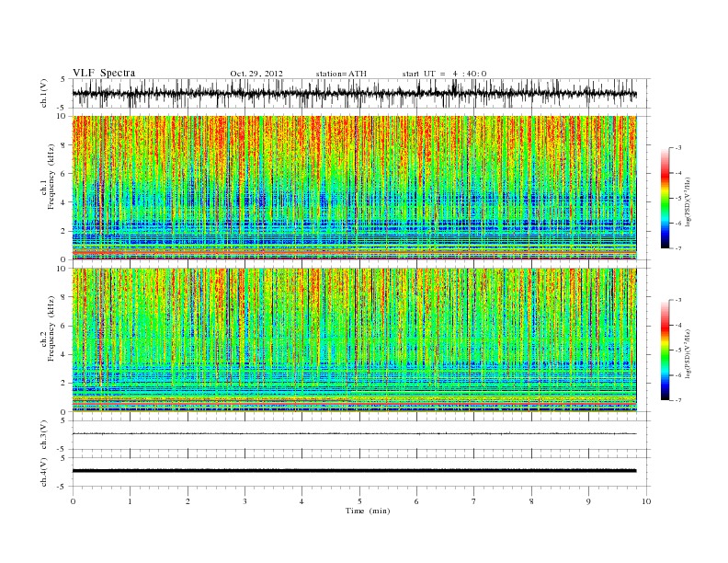The width and height of the screenshot is (728, 563).
Task: Click time axis tick label "2"
Action: [188, 501]
